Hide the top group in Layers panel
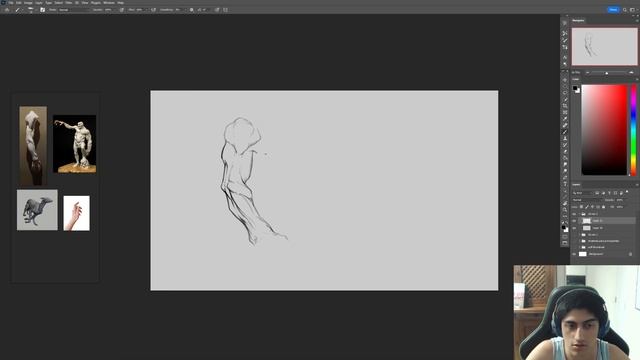The width and height of the screenshot is (640, 360). [574, 214]
